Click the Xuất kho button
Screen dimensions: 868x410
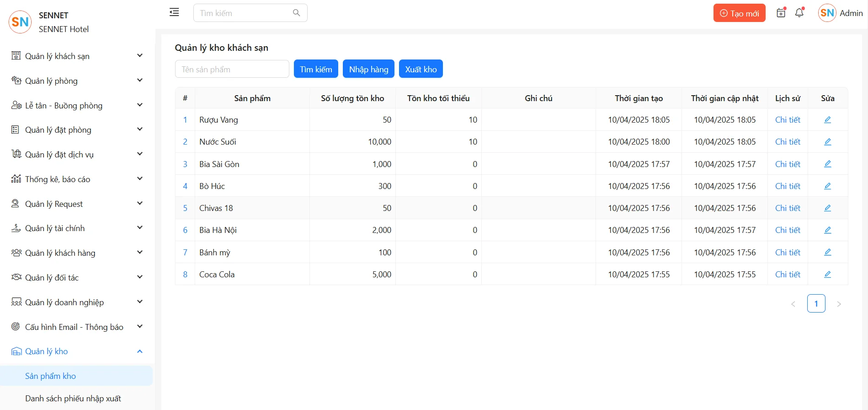421,69
